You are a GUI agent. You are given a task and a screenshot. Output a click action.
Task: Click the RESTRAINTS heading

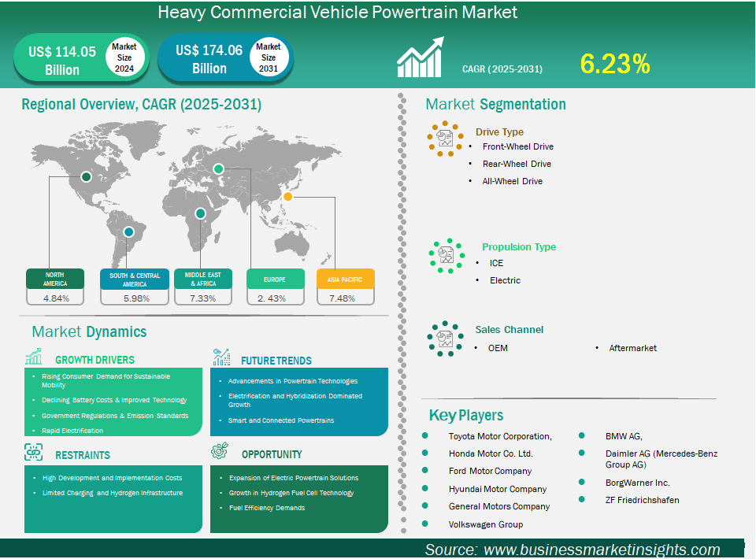(83, 455)
